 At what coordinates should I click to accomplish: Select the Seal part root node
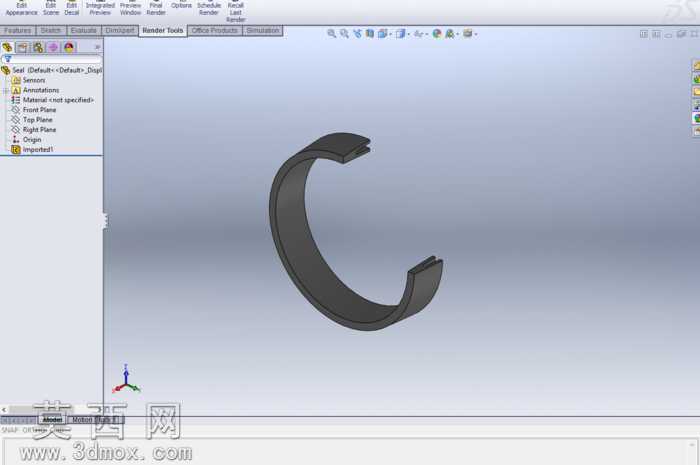click(52, 70)
